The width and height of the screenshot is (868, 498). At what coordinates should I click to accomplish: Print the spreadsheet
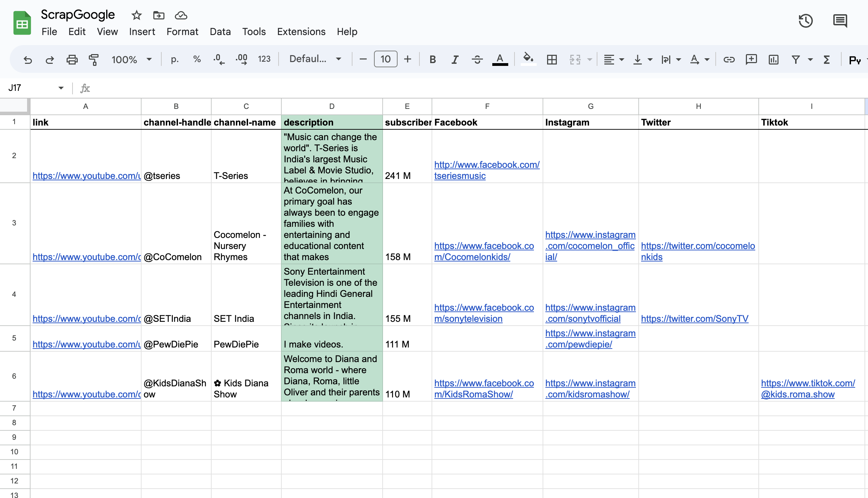(x=72, y=60)
